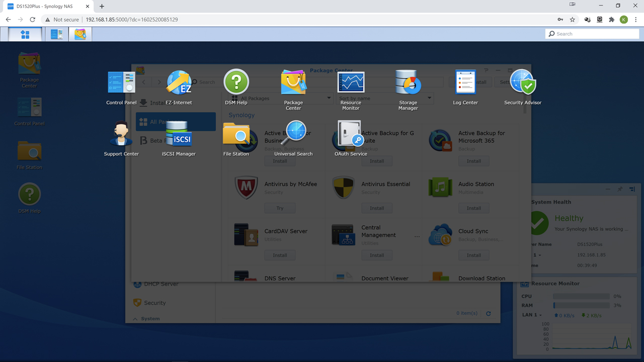Install Audio Station package
Image resolution: width=644 pixels, height=362 pixels.
tap(473, 208)
